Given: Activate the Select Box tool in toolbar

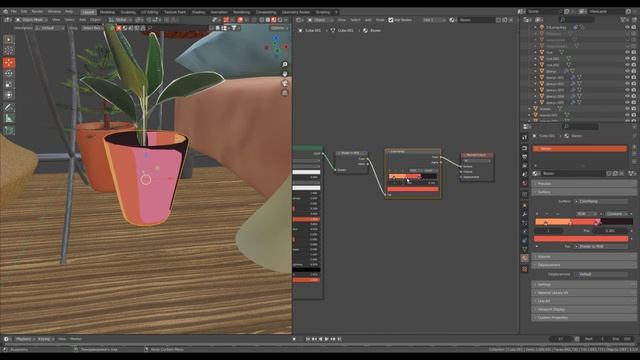Looking at the screenshot, I should (x=9, y=40).
